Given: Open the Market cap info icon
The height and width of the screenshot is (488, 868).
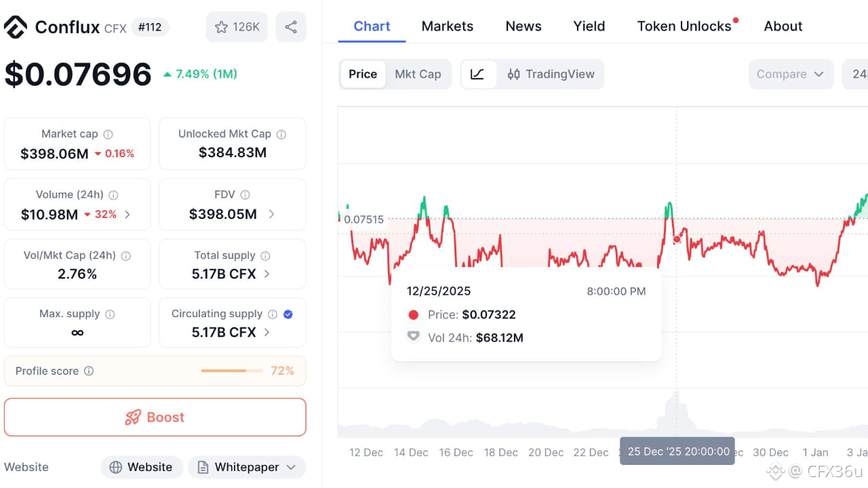Looking at the screenshot, I should [x=108, y=134].
